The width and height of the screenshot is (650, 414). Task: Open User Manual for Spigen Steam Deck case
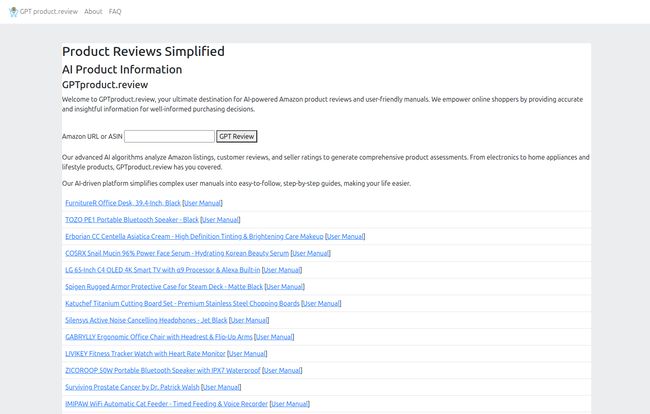(285, 287)
